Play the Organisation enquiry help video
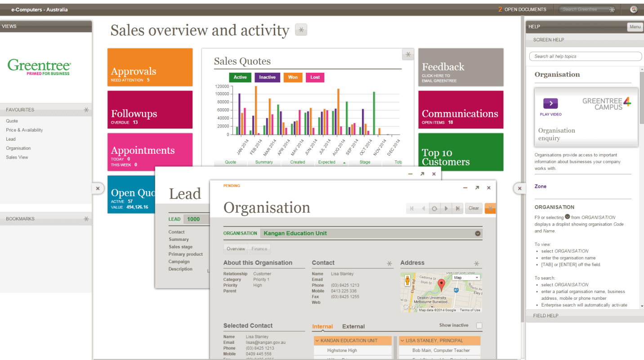644x360 pixels. (550, 103)
